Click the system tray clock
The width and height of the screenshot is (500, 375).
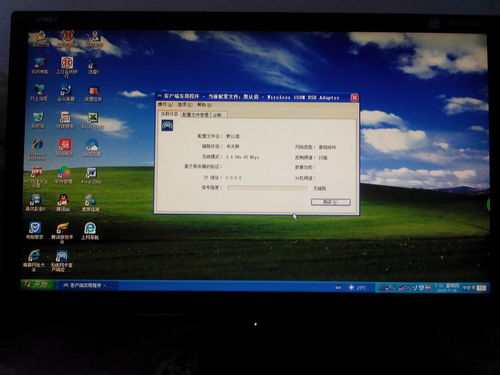tap(447, 288)
